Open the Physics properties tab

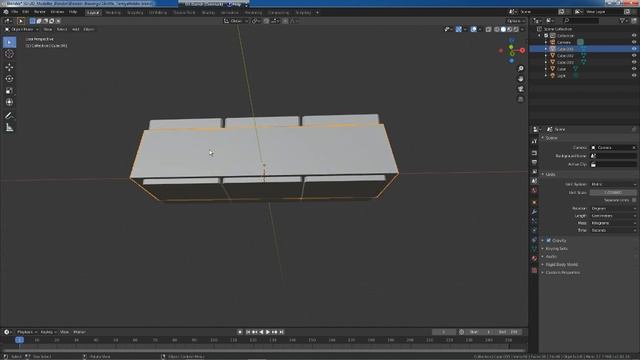534,230
